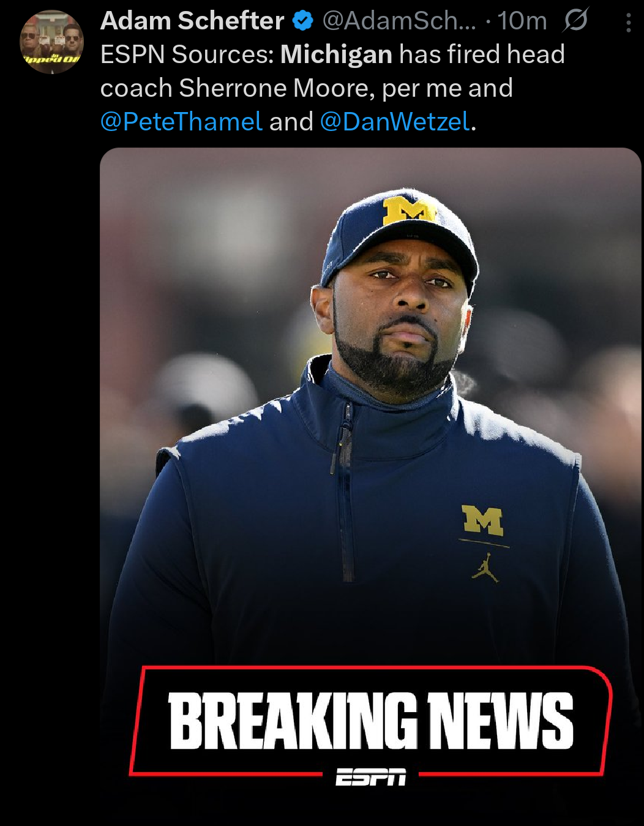Click the 10m timestamp
The height and width of the screenshot is (826, 644).
[522, 21]
